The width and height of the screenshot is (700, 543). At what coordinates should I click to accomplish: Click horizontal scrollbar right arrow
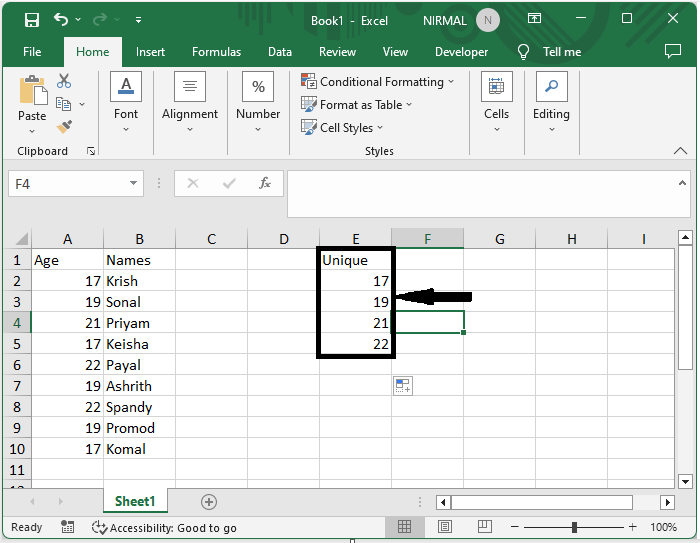pos(667,502)
